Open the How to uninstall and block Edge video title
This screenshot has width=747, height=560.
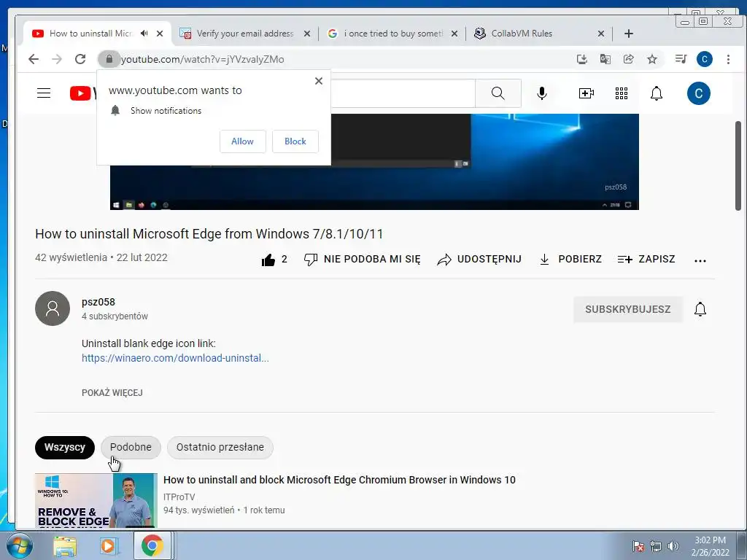pos(339,480)
